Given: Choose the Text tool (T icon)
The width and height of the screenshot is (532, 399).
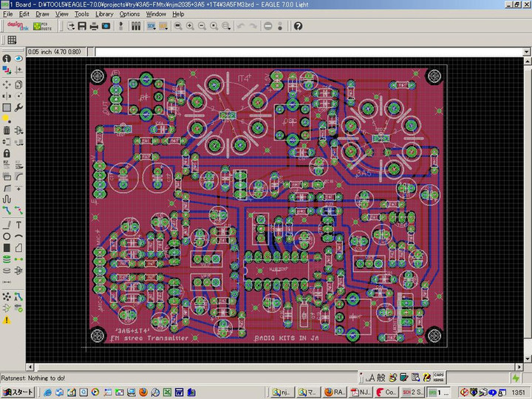Looking at the screenshot, I should click(18, 224).
